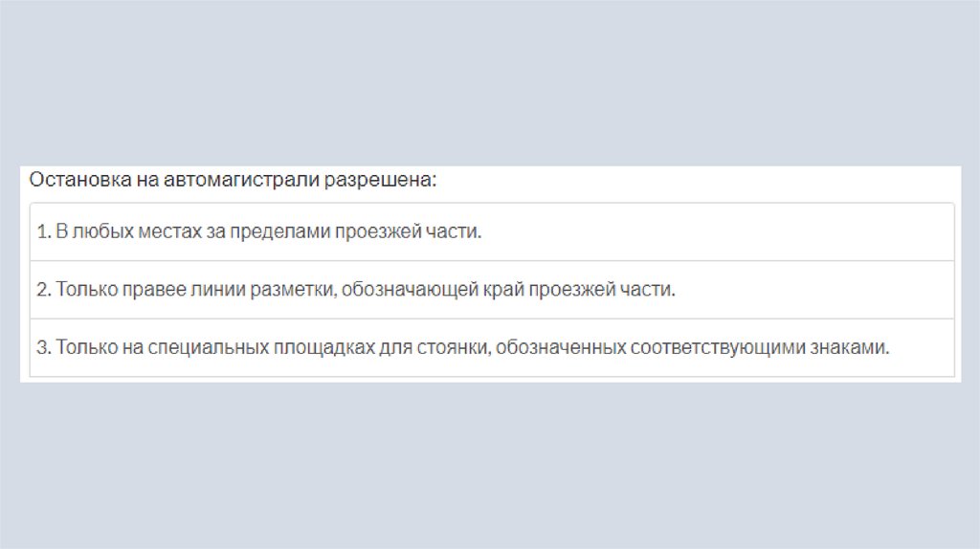Select answer option 1
The image size is (980, 549).
point(492,232)
